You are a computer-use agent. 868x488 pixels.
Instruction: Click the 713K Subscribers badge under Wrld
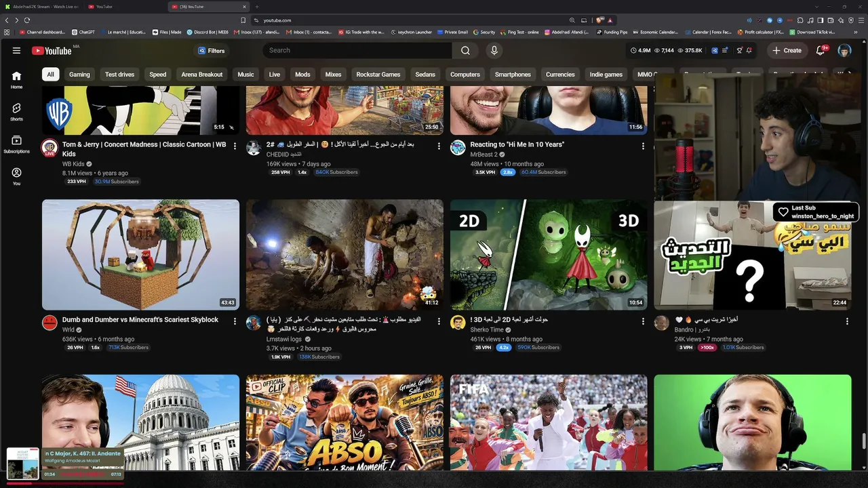(128, 348)
